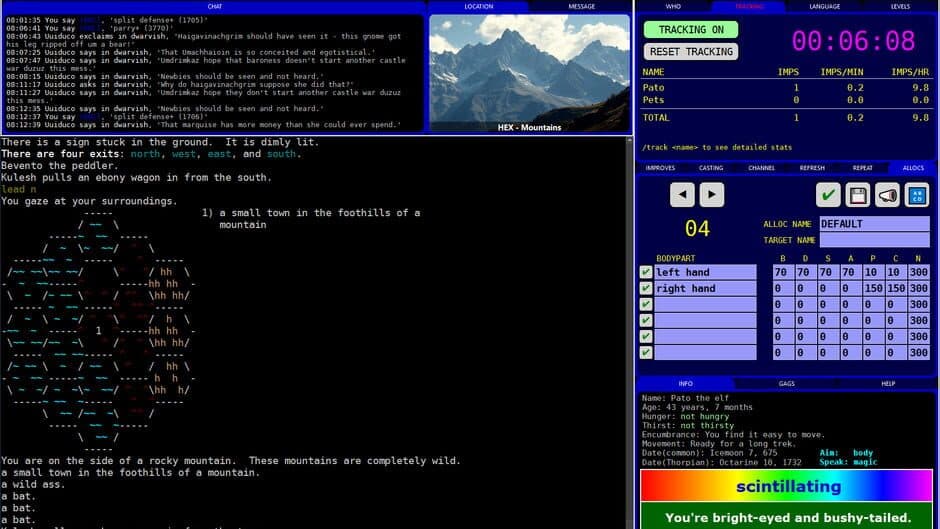
Task: Click the west exit link
Action: 183,154
